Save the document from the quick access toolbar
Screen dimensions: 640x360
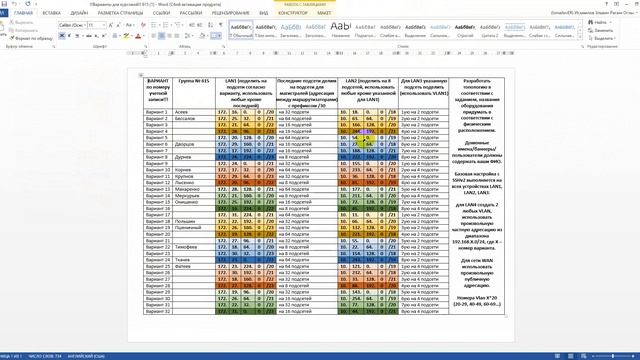[4, 4]
